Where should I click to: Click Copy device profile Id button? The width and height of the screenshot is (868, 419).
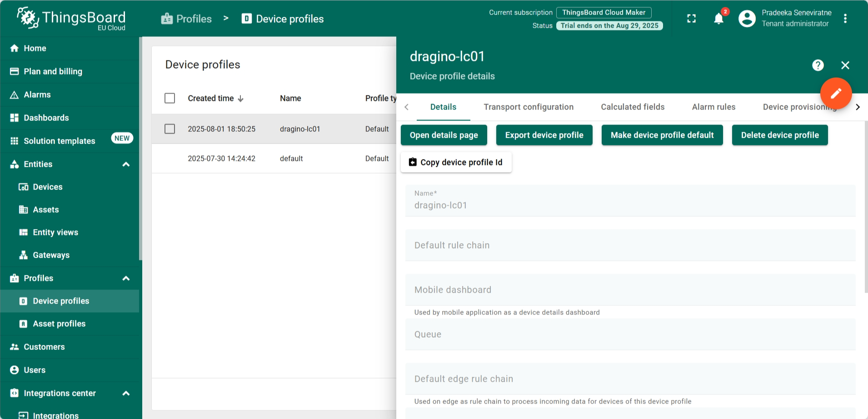[456, 162]
